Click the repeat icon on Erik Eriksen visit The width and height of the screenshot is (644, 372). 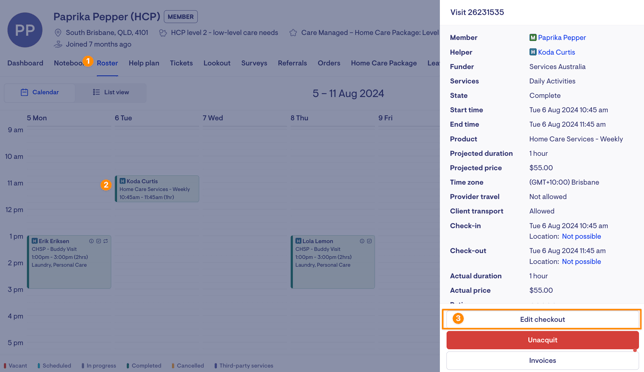[x=106, y=241]
